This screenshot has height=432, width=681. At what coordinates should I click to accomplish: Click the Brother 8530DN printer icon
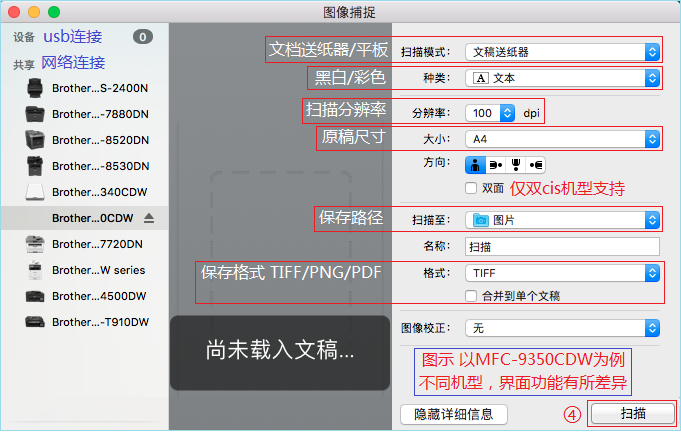(x=35, y=166)
